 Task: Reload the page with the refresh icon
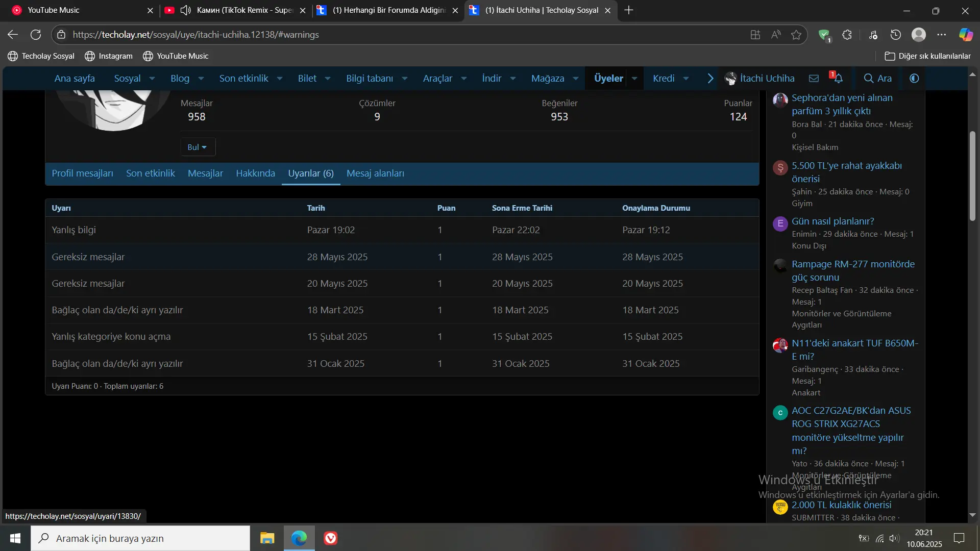(36, 35)
